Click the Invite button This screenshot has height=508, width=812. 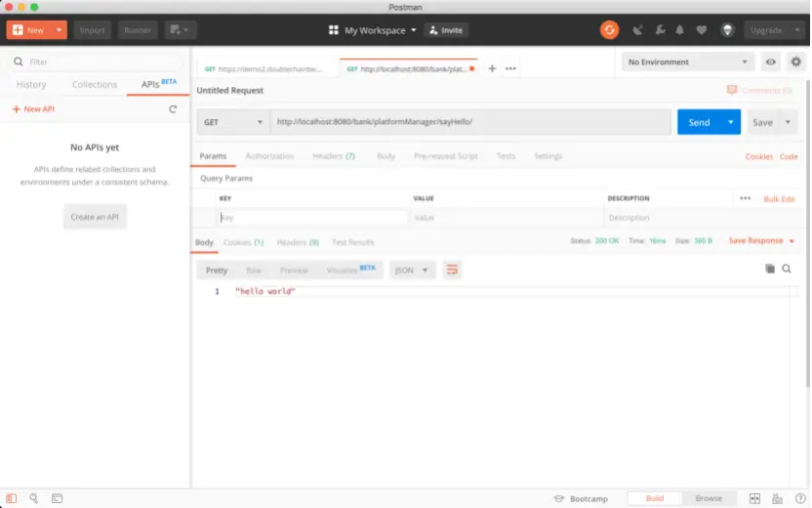coord(446,30)
